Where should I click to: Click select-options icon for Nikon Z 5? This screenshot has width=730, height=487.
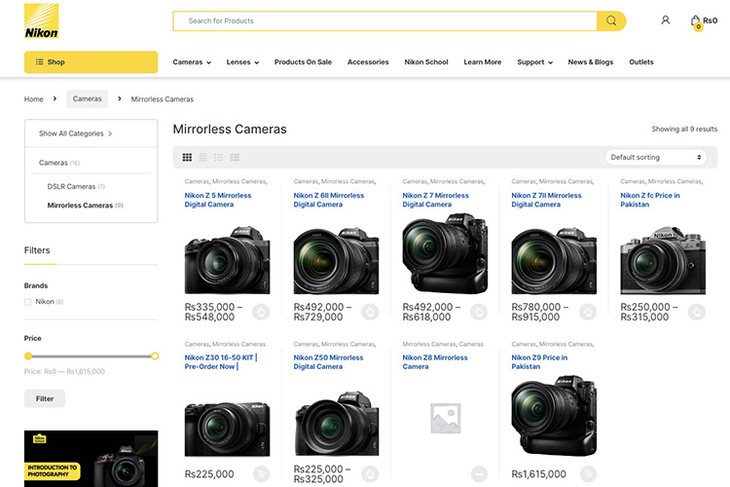pyautogui.click(x=261, y=312)
